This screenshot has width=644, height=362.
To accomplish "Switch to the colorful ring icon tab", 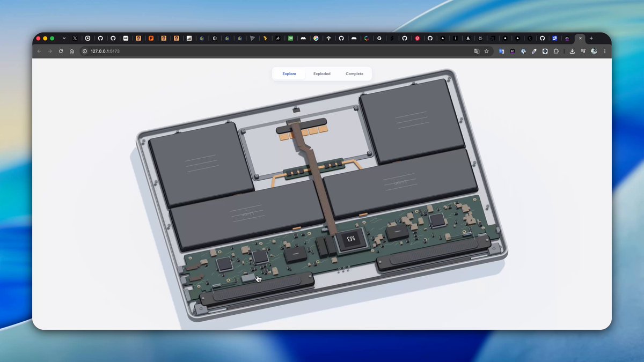I will tap(367, 38).
